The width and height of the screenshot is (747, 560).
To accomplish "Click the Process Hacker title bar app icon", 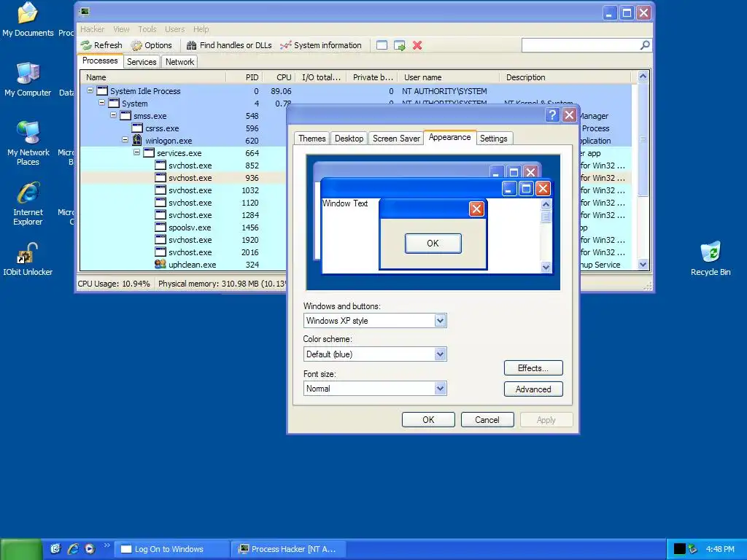I will (85, 12).
